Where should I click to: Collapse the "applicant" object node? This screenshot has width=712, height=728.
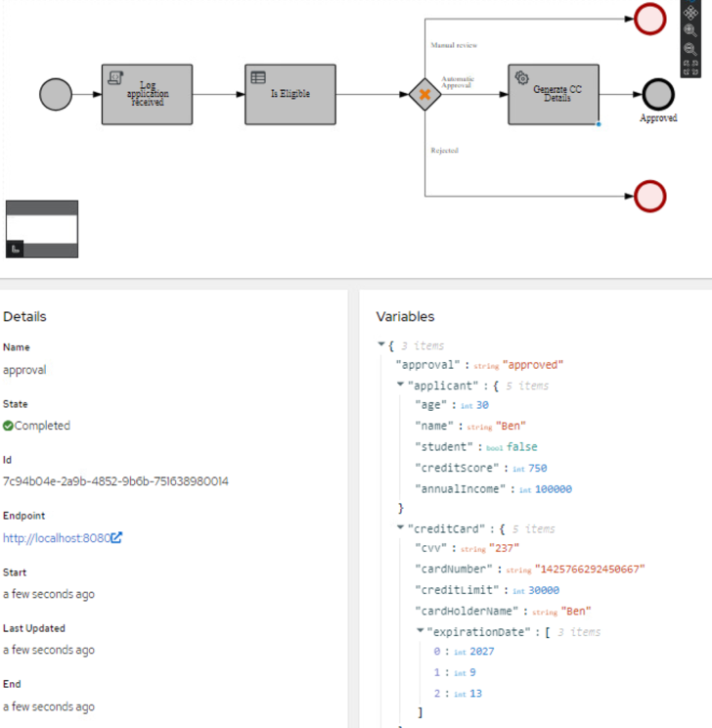point(400,384)
